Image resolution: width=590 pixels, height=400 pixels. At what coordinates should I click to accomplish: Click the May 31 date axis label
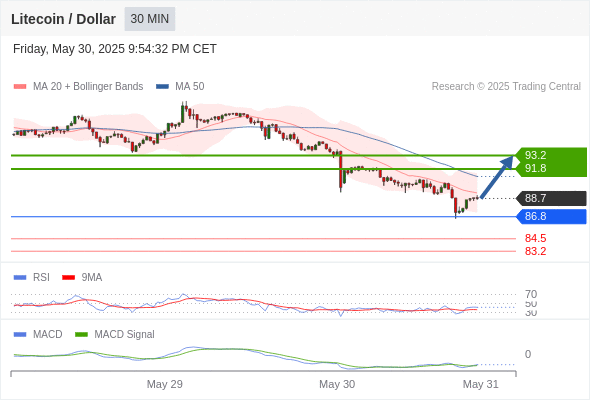click(x=481, y=384)
